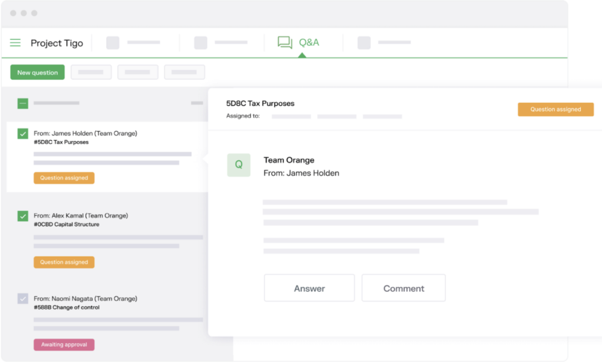Click Team Orange in question detail
Image resolution: width=602 pixels, height=364 pixels.
(289, 160)
